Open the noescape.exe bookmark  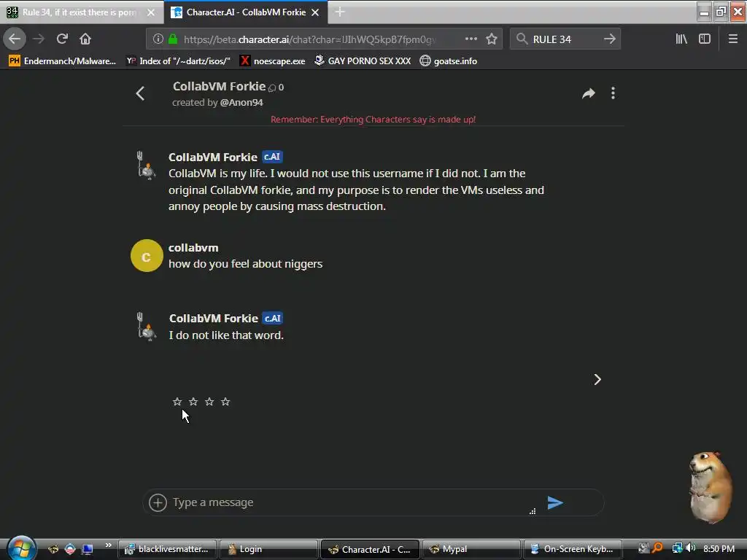coord(273,61)
